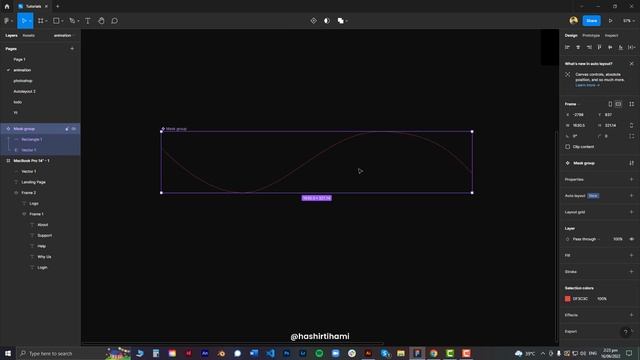Switch to the Design tab
640x360 pixels.
coord(571,36)
